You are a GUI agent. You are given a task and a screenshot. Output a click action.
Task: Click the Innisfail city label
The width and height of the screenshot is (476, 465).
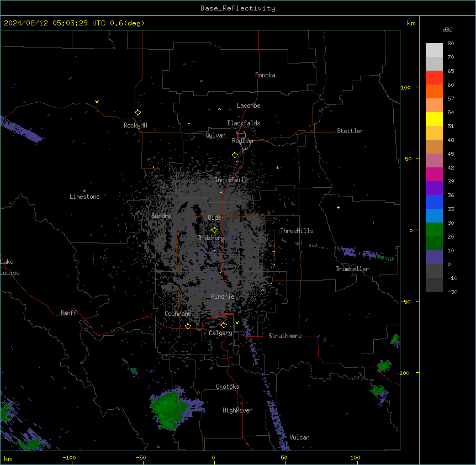pyautogui.click(x=229, y=180)
